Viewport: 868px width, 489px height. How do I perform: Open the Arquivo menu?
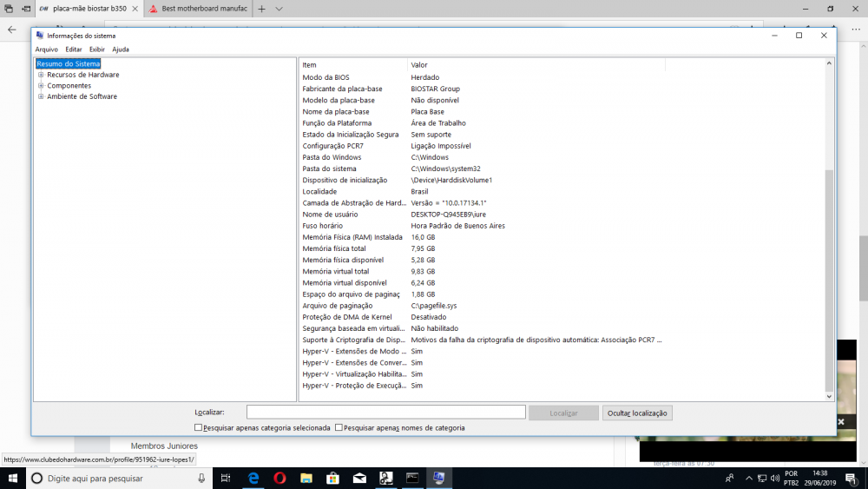click(x=46, y=50)
